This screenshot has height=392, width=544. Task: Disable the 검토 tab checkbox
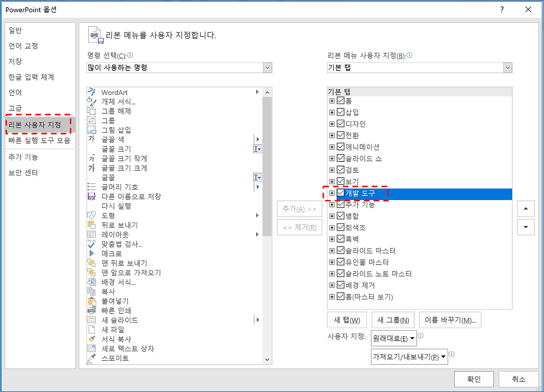(x=340, y=169)
